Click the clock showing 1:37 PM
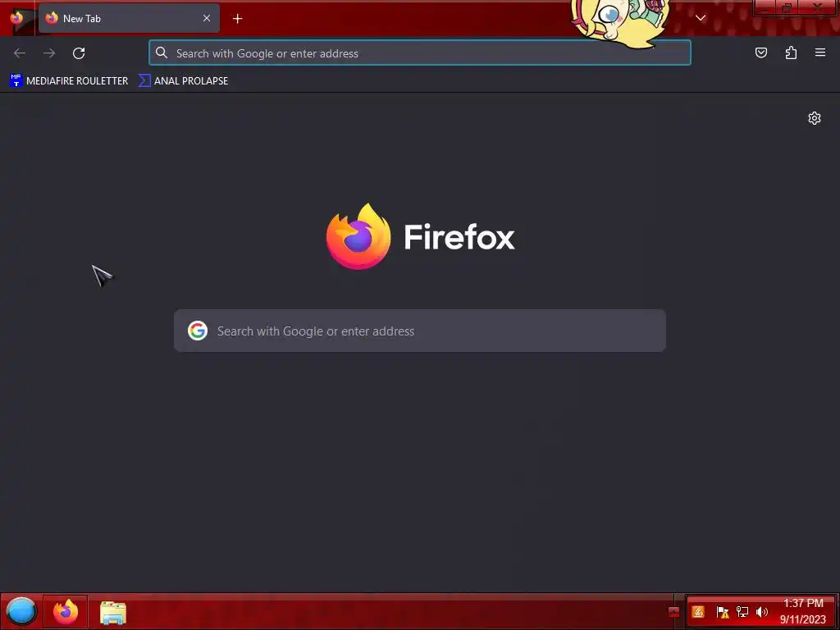The image size is (840, 630). pos(803,611)
